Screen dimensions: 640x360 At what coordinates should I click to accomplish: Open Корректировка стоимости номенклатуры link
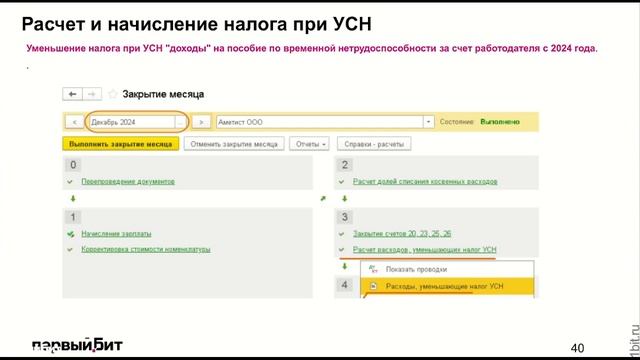[146, 249]
